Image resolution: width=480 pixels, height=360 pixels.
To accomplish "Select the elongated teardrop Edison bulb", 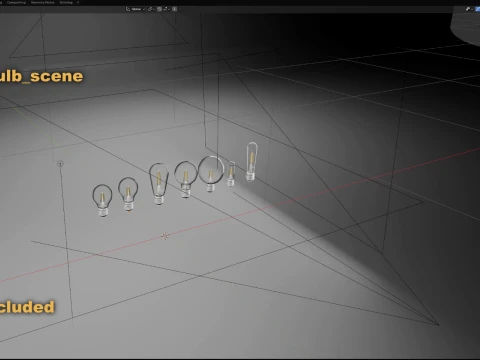I will pos(159,183).
